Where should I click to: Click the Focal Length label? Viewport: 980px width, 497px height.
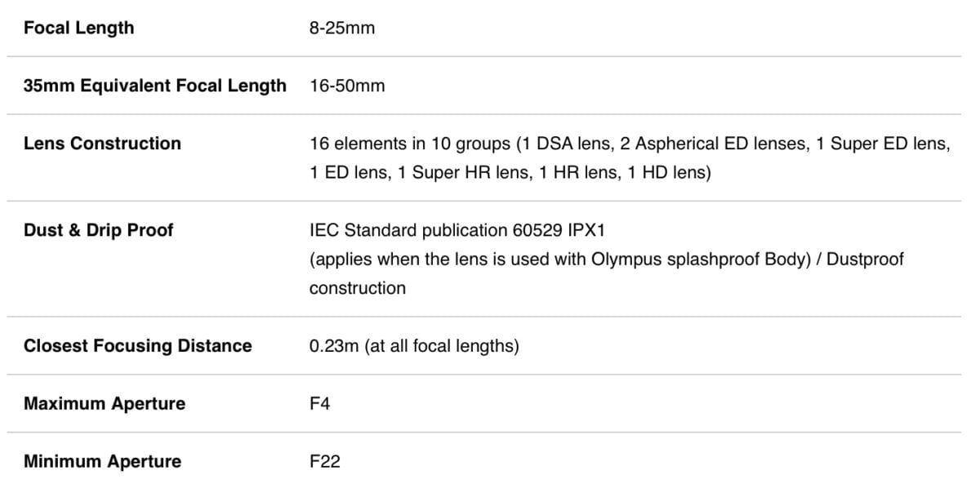[78, 28]
